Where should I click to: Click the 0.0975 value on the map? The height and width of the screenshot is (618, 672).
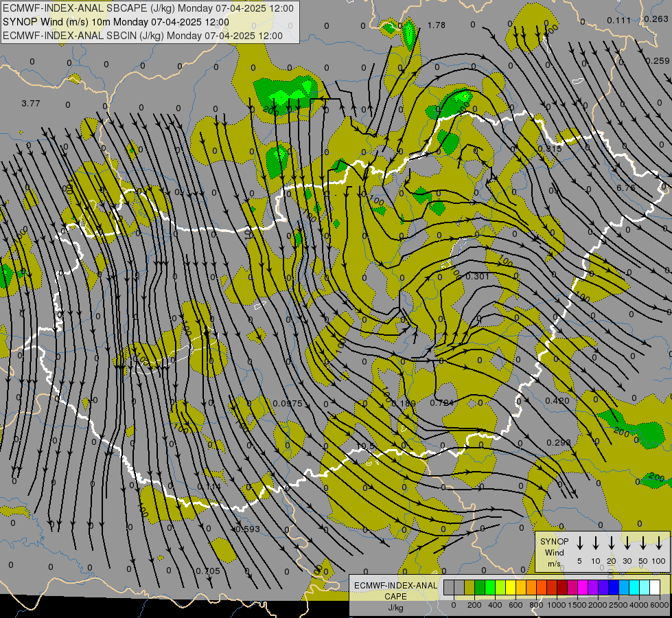(x=288, y=404)
